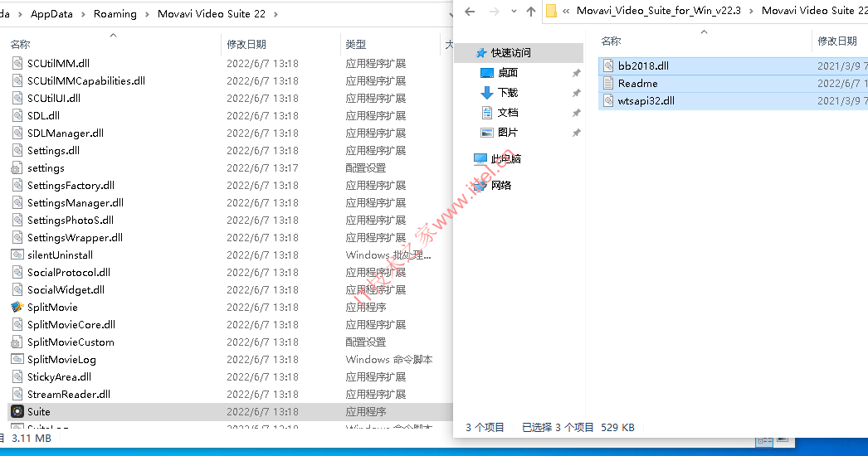The height and width of the screenshot is (456, 868).
Task: Click the settings config file icon
Action: click(x=17, y=168)
